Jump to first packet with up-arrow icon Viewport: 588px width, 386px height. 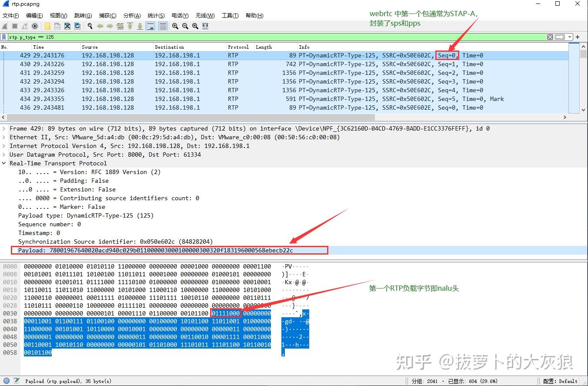(x=130, y=26)
